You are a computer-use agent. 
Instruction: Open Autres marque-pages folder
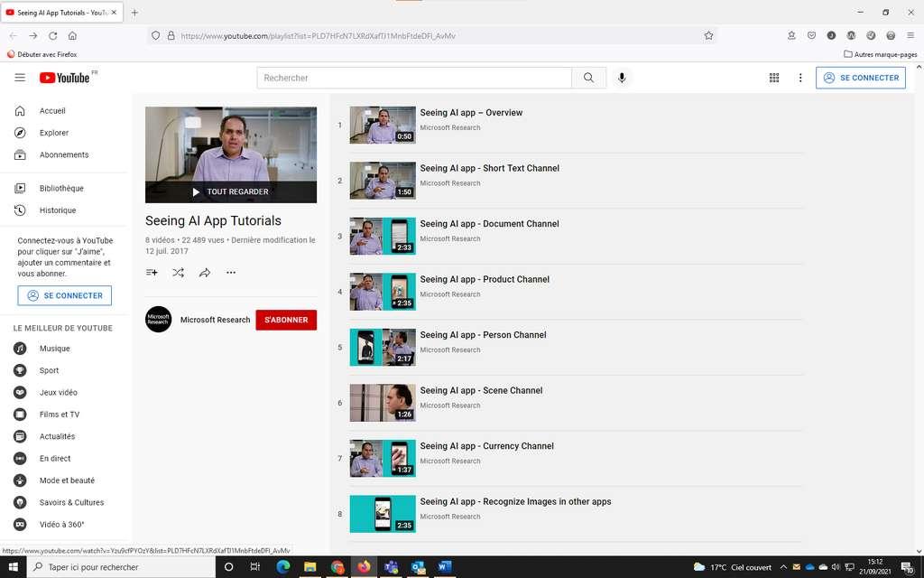[881, 54]
